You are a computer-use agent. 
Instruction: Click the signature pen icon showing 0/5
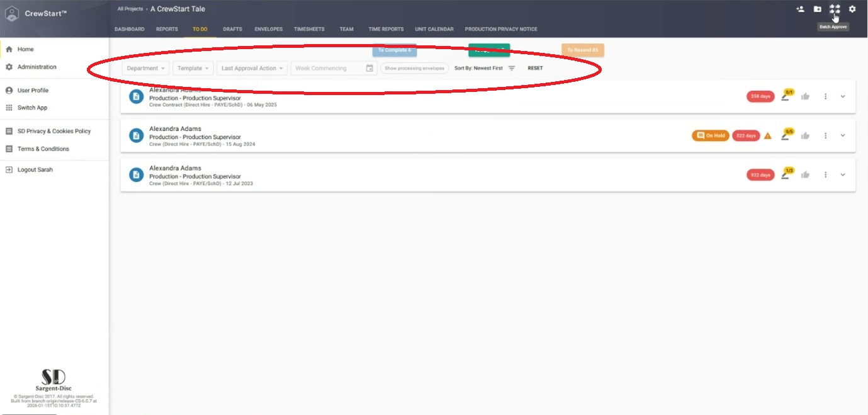[x=786, y=135]
